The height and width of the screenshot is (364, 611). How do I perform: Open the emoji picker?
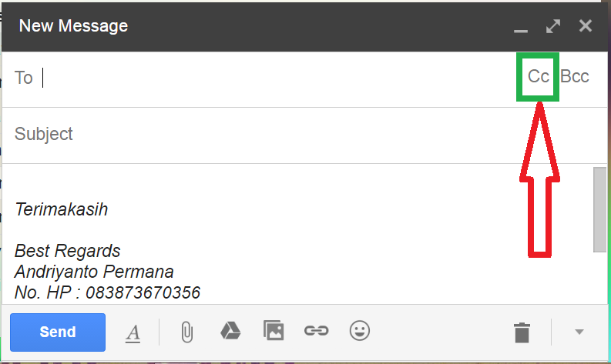point(359,332)
